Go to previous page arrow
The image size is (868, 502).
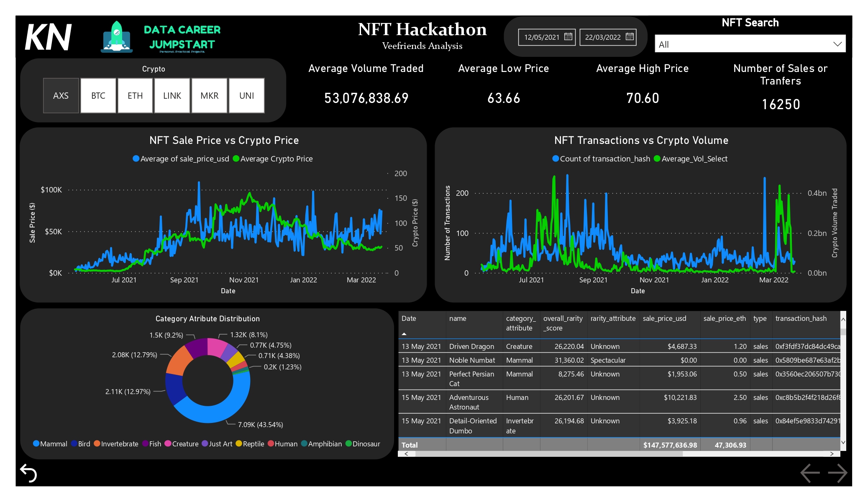pos(810,473)
